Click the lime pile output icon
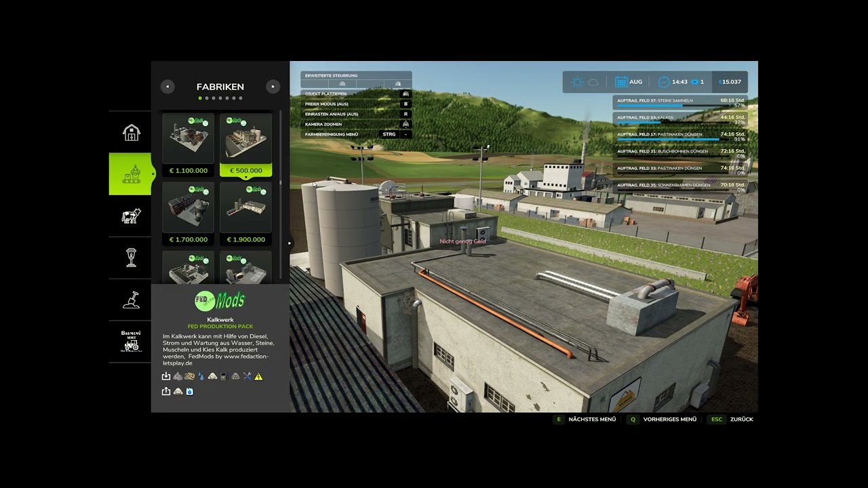The image size is (868, 488). pyautogui.click(x=178, y=391)
